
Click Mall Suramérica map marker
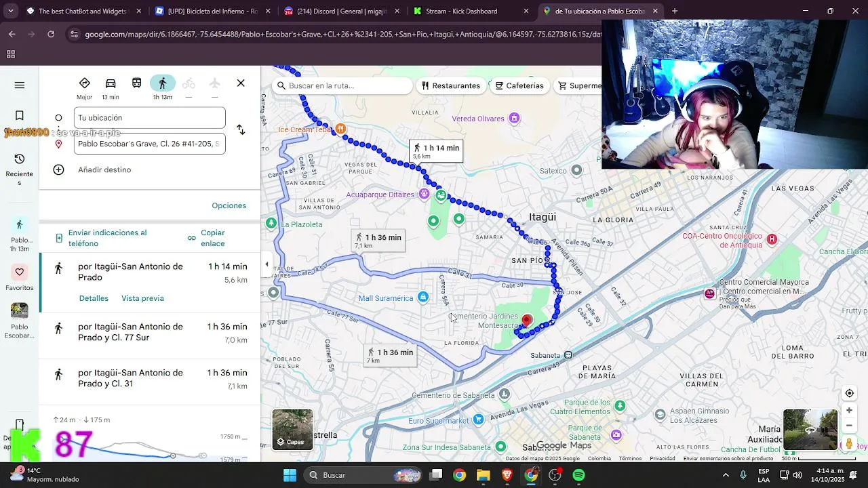pyautogui.click(x=423, y=297)
